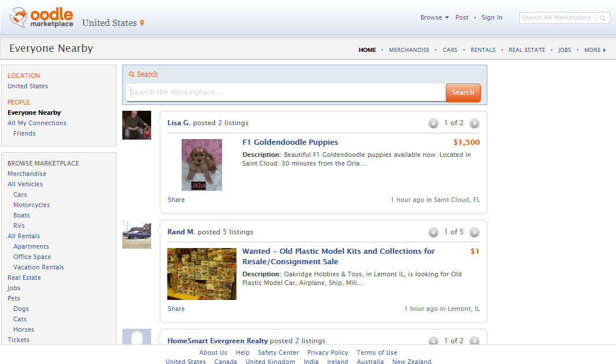This screenshot has width=616, height=364.
Task: Select Friends in sidebar
Action: [24, 133]
